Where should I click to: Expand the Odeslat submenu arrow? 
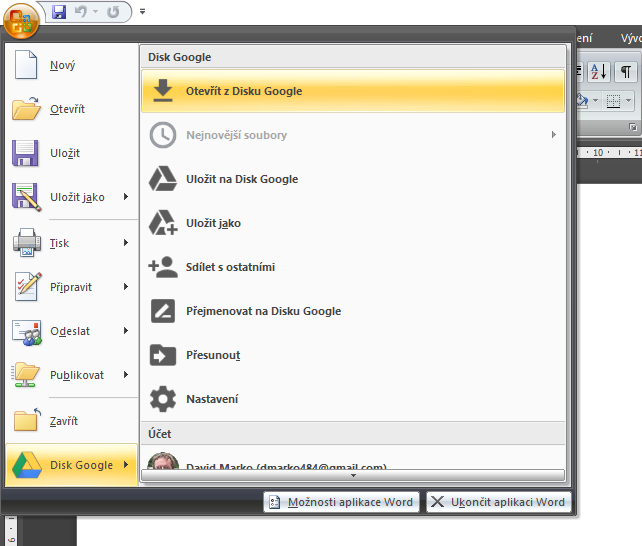[x=126, y=331]
